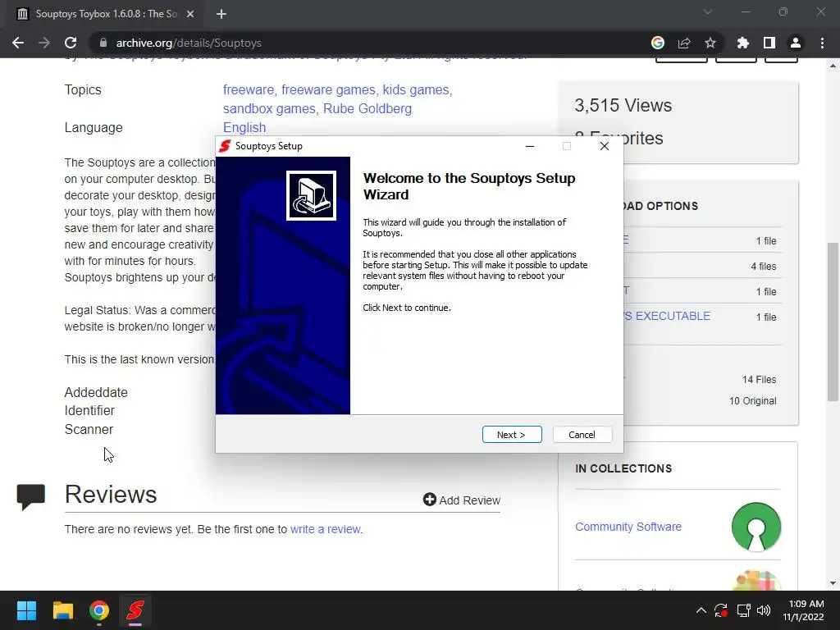Image resolution: width=840 pixels, height=630 pixels.
Task: Click the Souptoys installer icon in wizard
Action: point(311,195)
